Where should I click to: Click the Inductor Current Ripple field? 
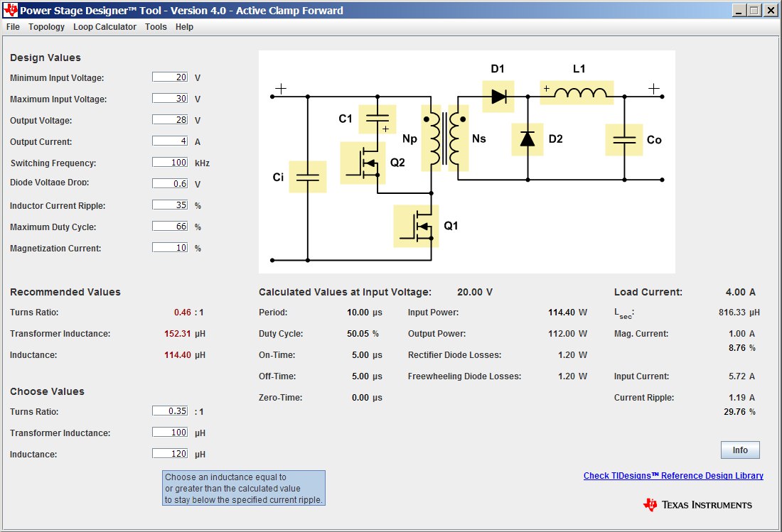click(170, 205)
